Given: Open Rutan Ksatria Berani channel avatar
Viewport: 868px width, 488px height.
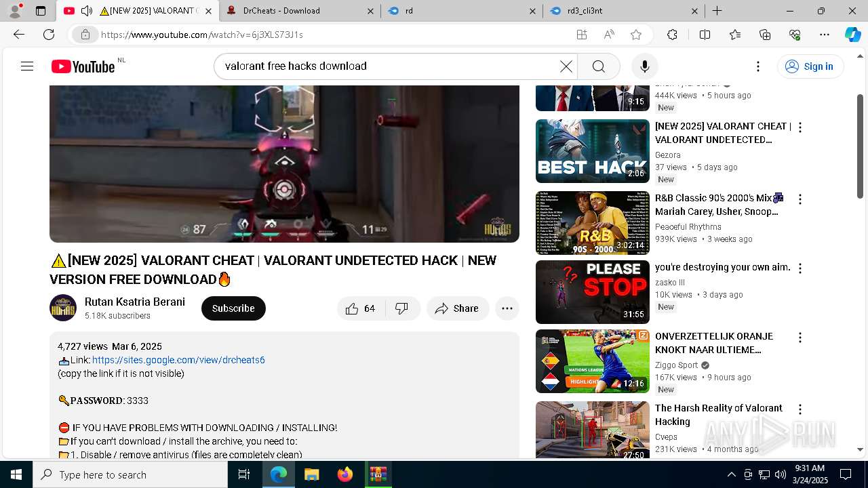Looking at the screenshot, I should [x=63, y=308].
